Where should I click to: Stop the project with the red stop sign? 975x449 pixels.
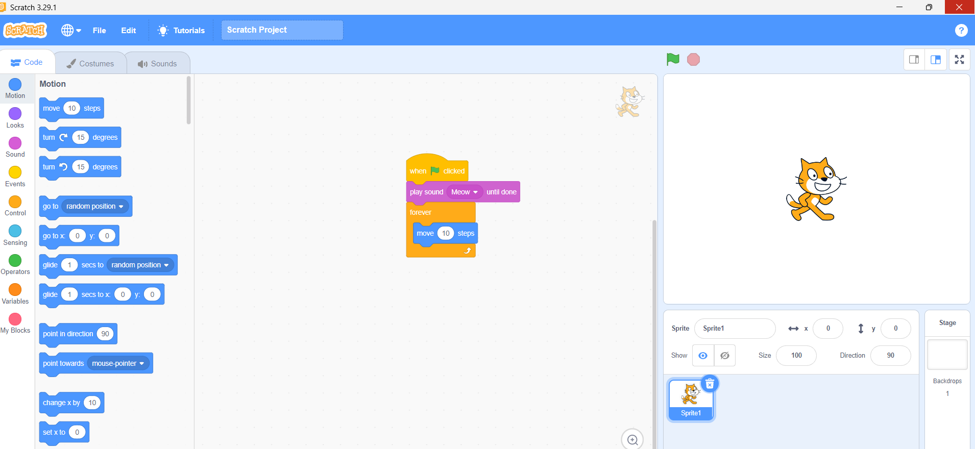coord(693,59)
